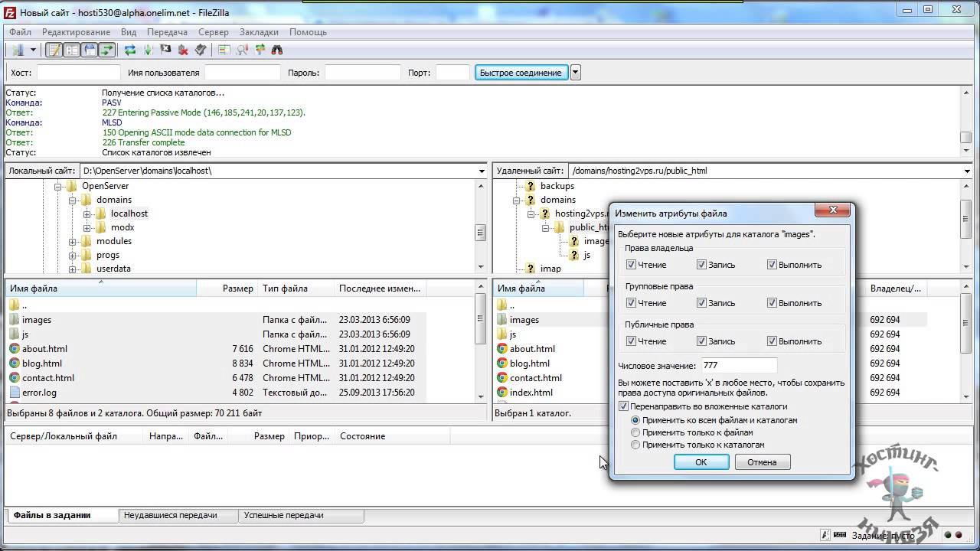Open the Site Manager icon
Image resolution: width=980 pixels, height=551 pixels.
click(x=17, y=51)
